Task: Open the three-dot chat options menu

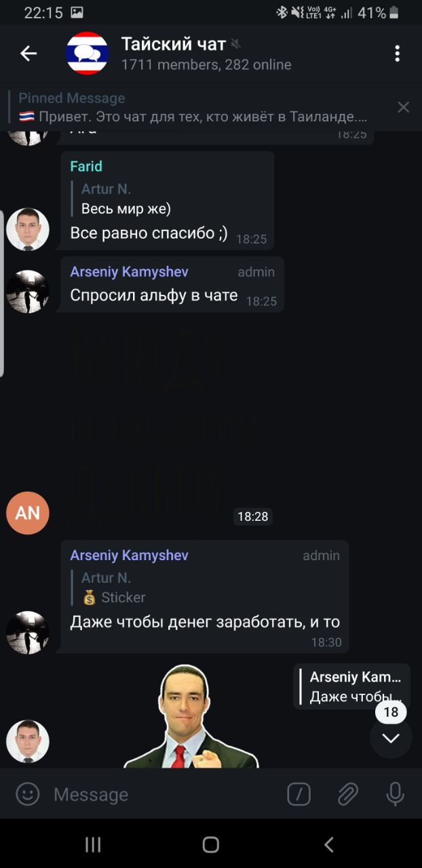Action: click(x=398, y=54)
